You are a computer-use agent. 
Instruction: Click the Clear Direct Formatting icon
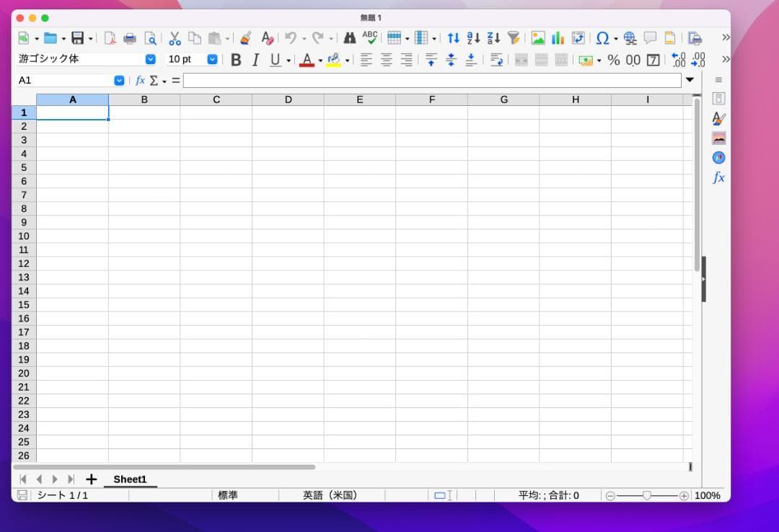[267, 37]
